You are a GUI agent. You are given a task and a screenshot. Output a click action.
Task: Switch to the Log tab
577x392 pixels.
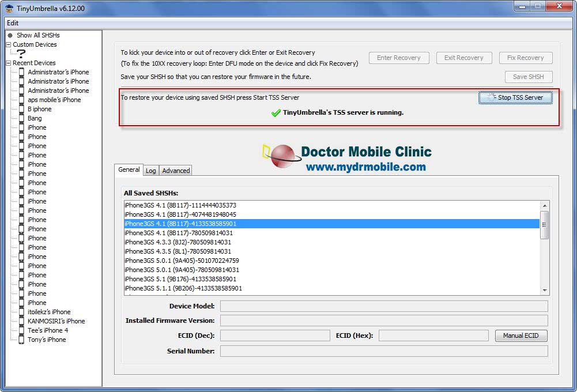151,171
